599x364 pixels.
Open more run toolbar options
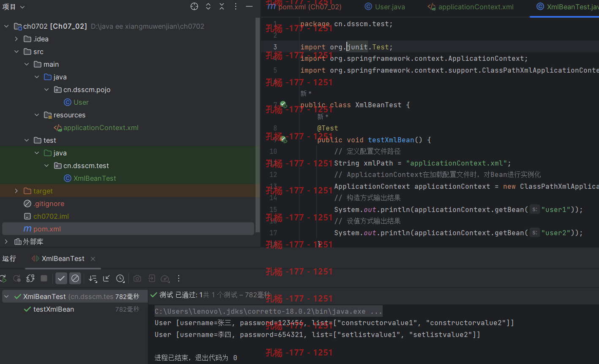click(179, 278)
